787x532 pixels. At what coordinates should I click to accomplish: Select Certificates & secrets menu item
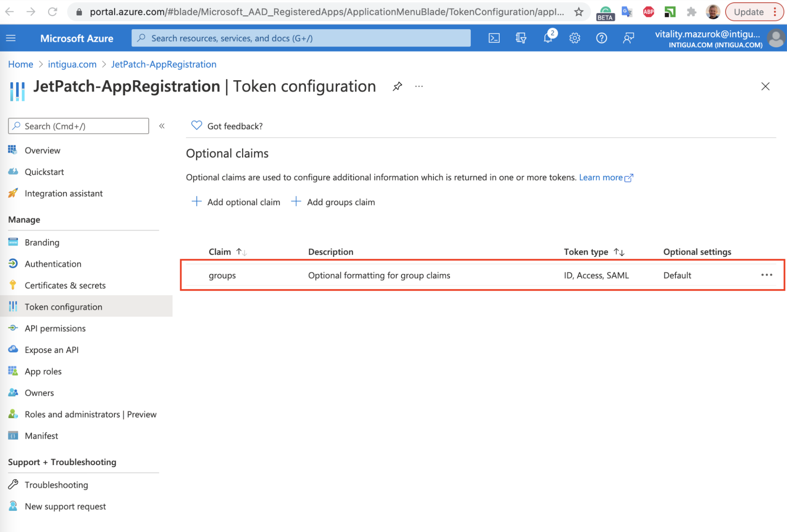[65, 285]
